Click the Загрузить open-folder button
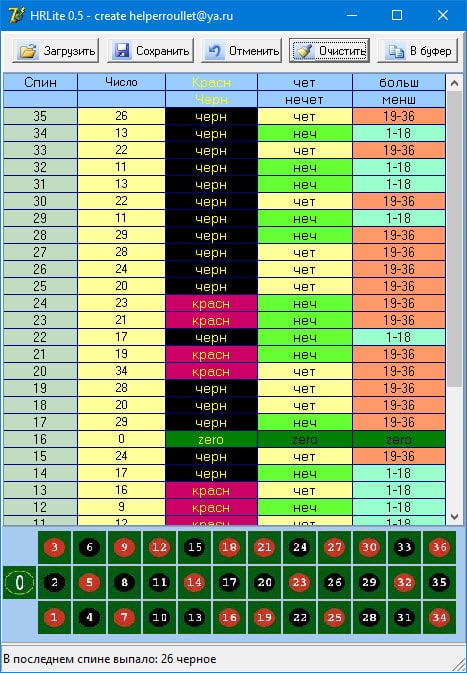The height and width of the screenshot is (673, 467). (56, 51)
